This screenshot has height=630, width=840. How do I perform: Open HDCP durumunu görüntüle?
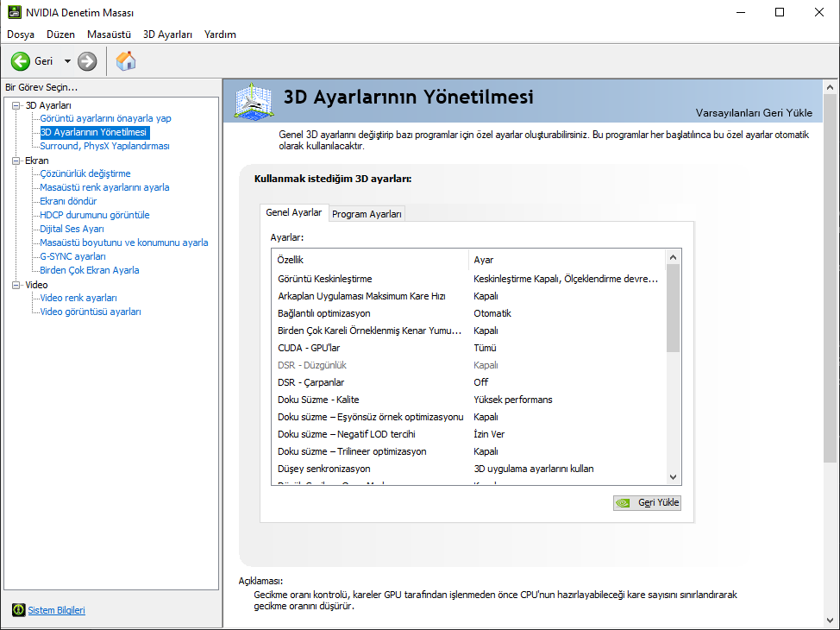94,215
